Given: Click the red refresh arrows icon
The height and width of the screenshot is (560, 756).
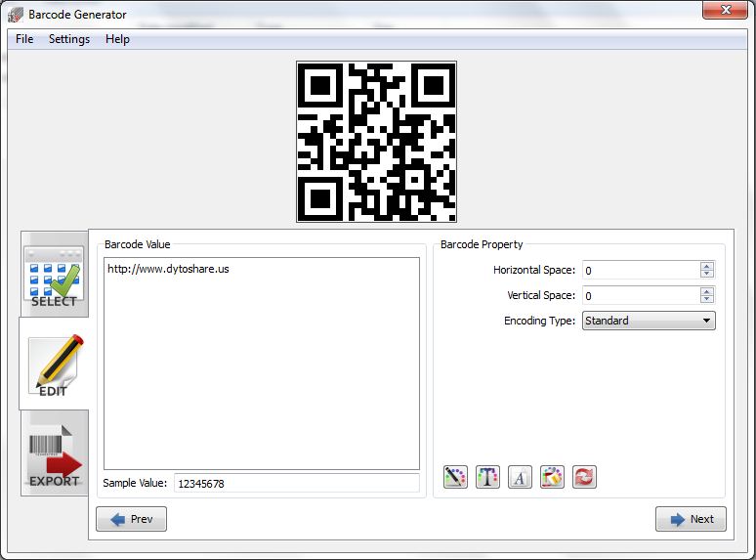Looking at the screenshot, I should pyautogui.click(x=584, y=477).
